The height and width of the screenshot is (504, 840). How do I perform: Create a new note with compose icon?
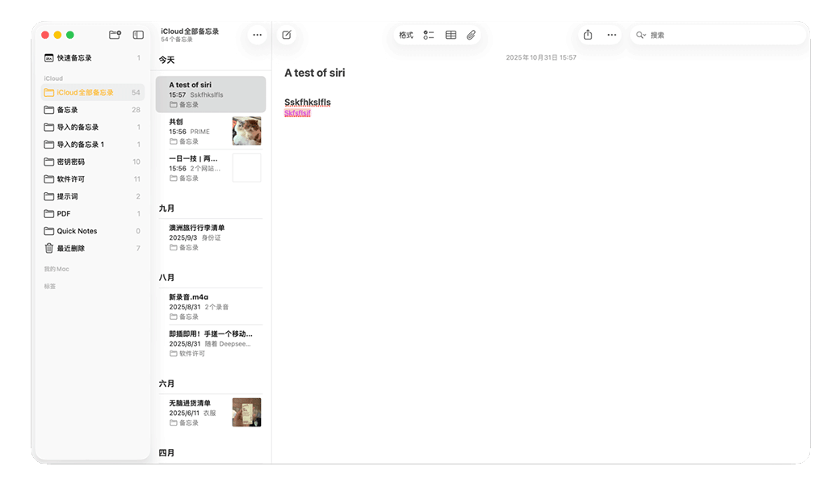click(x=286, y=35)
